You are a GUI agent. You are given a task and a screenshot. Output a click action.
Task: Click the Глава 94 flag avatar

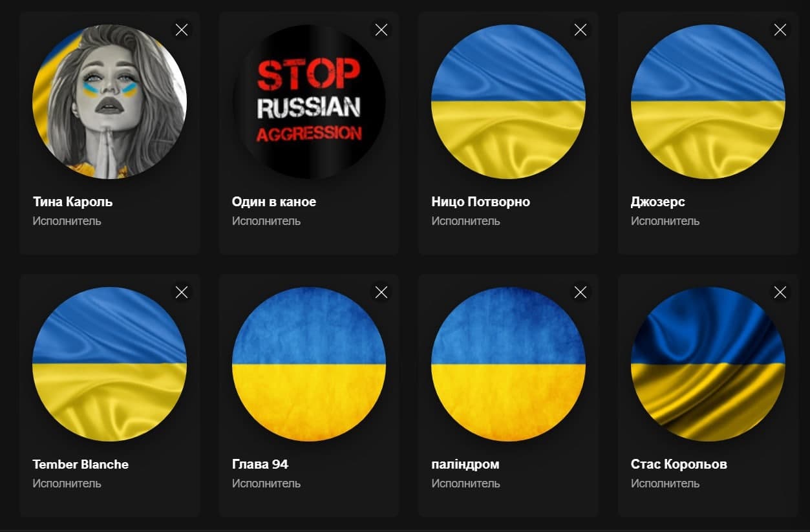point(309,364)
